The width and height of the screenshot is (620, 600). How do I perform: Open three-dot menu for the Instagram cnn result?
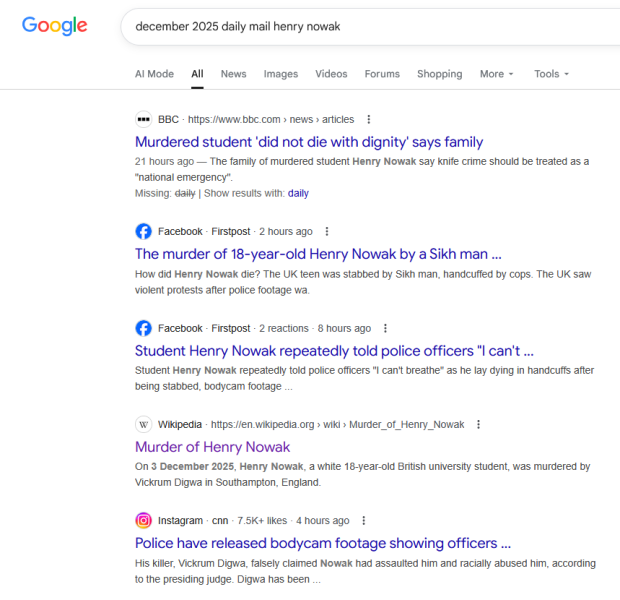pos(364,521)
